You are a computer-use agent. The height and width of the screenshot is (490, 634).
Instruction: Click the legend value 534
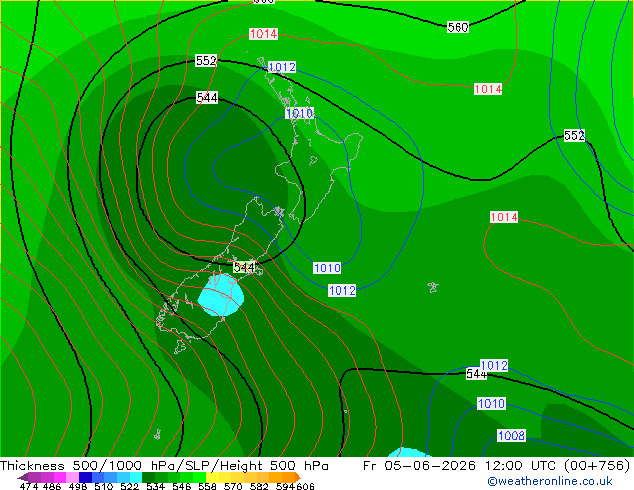[x=155, y=486]
